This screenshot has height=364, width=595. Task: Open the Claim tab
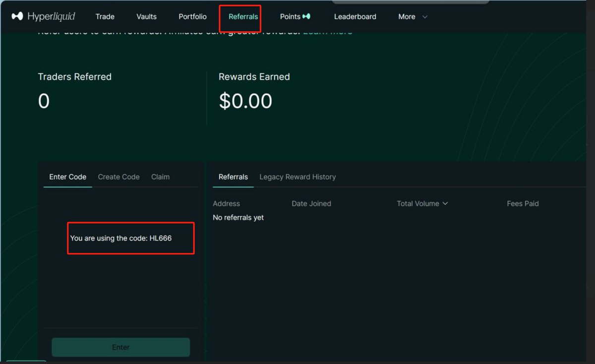[x=160, y=177]
